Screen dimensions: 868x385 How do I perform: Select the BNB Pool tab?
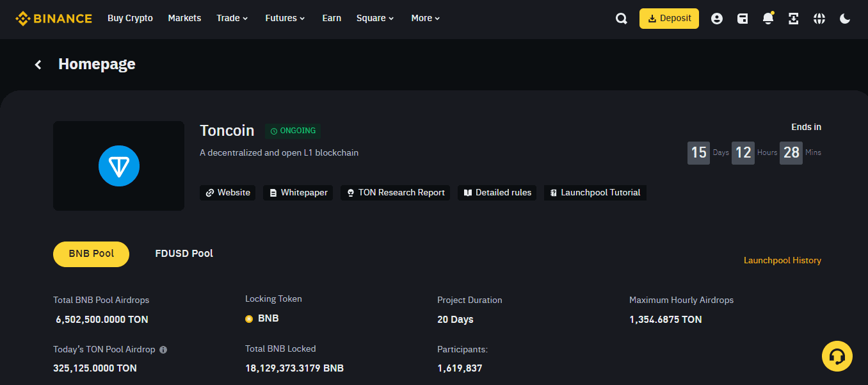[x=91, y=254]
